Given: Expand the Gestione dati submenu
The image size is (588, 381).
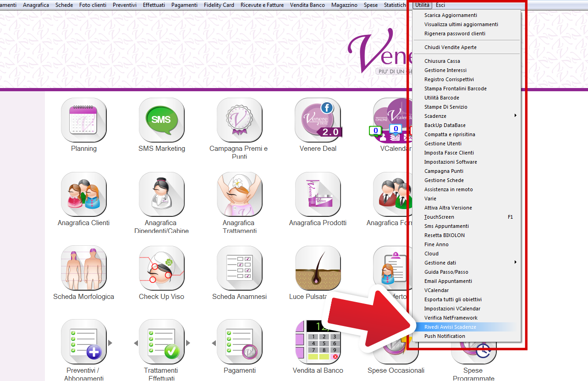Looking at the screenshot, I should pos(467,263).
